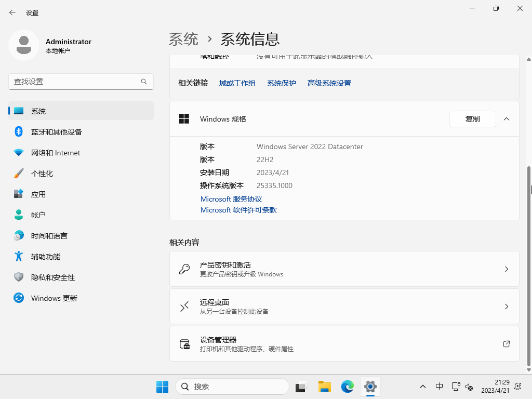
Task: Click the scrollbar down arrow
Action: pos(528,370)
